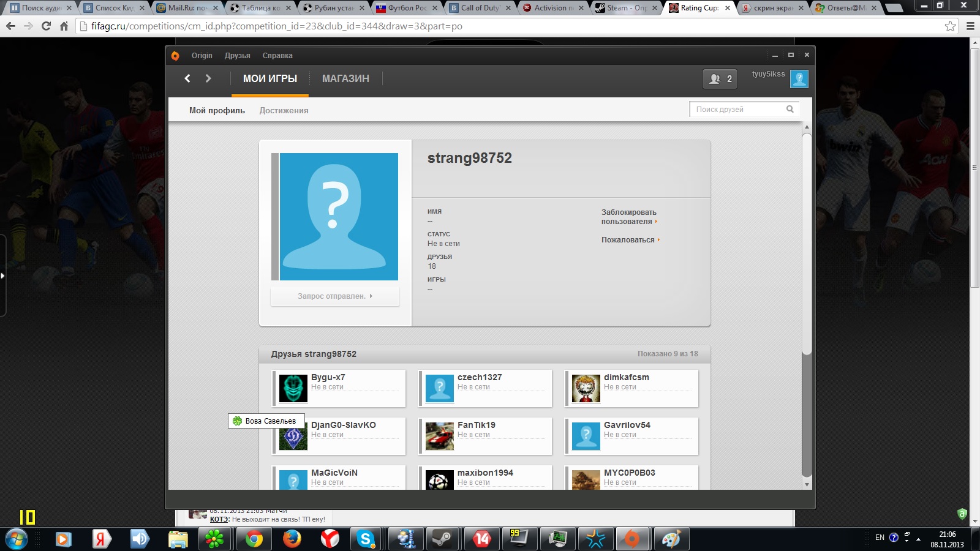This screenshot has height=551, width=980.
Task: Open the Друзья menu
Action: pyautogui.click(x=237, y=56)
